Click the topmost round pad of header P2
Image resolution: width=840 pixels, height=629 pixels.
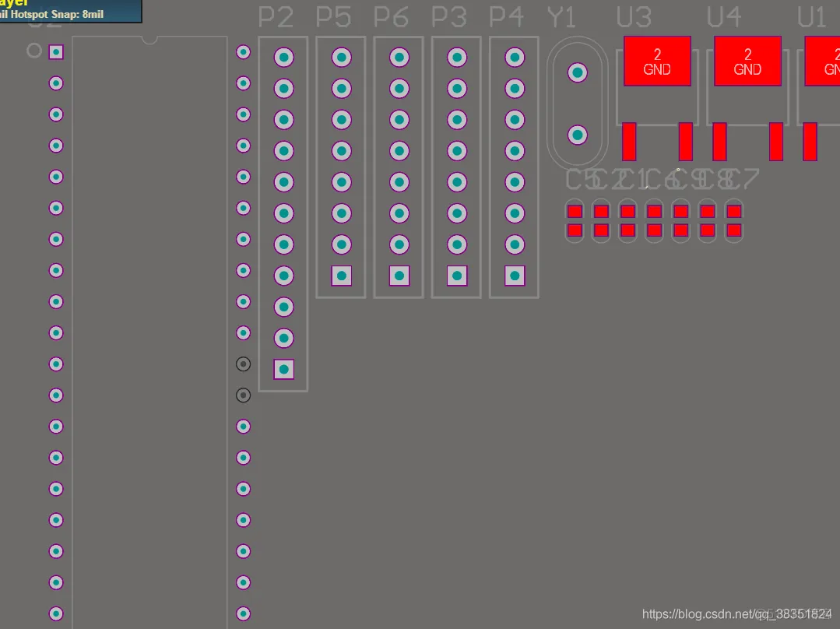pyautogui.click(x=284, y=58)
